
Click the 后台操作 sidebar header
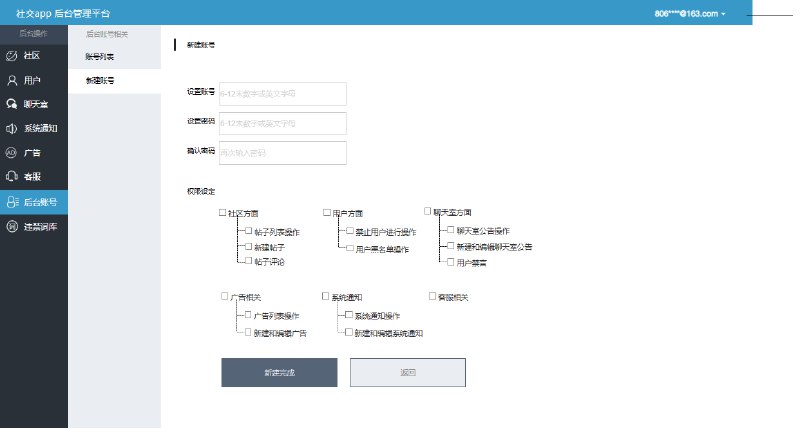[x=33, y=34]
